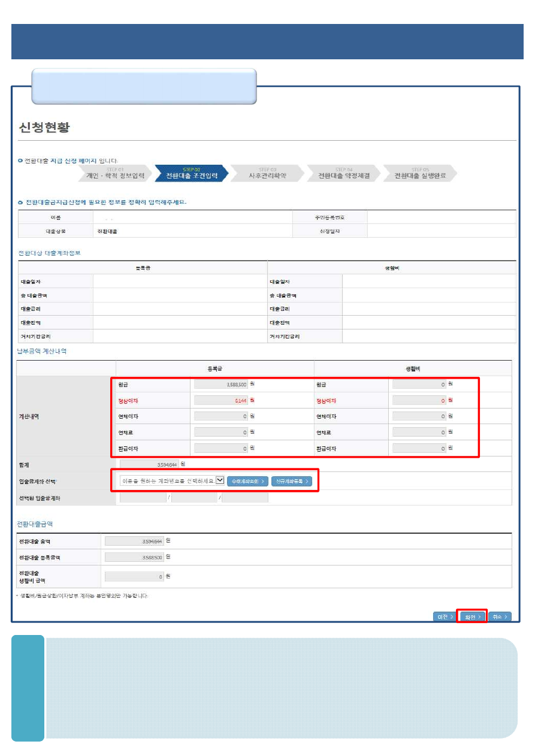Click the 등록금 연체이자 amount field
The image size is (535, 756).
coord(220,416)
